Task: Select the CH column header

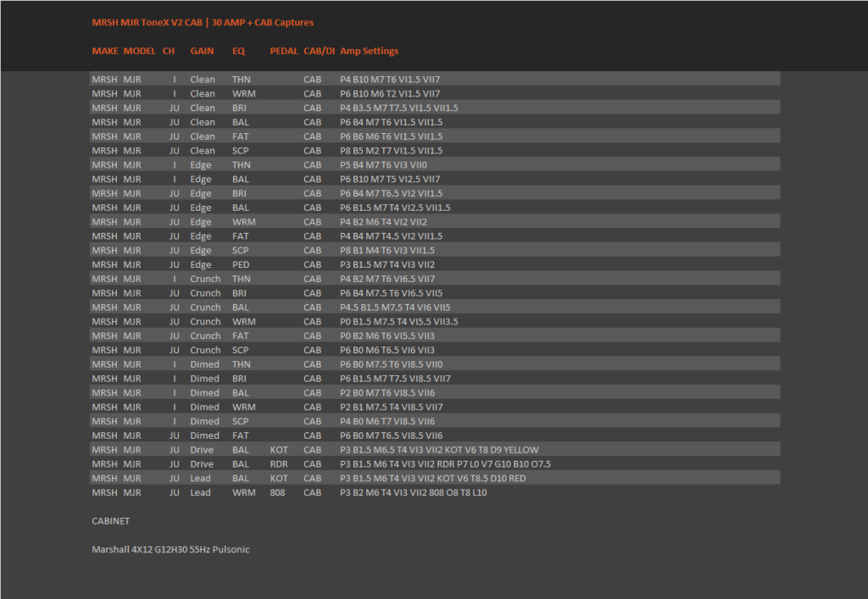Action: click(x=169, y=51)
